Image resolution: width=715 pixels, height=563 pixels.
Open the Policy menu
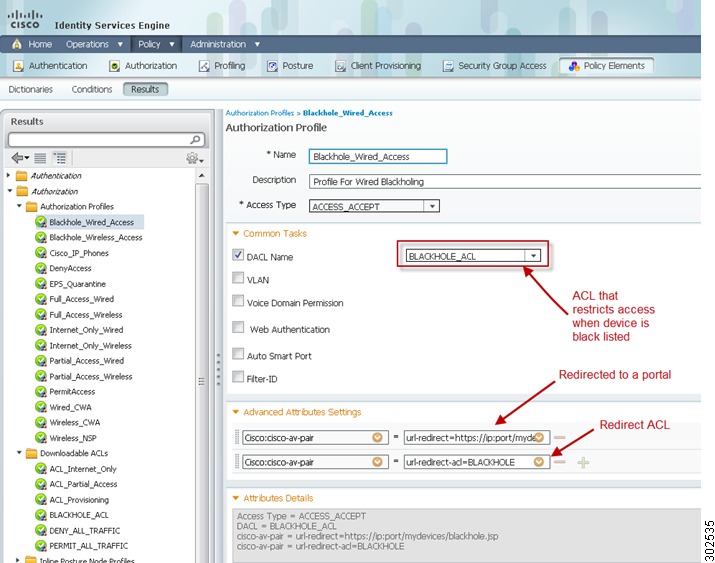[156, 44]
